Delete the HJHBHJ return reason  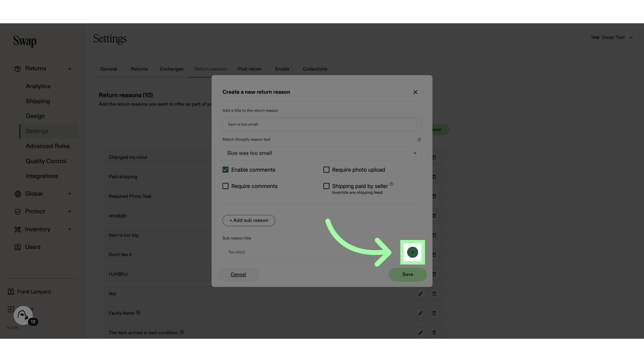(x=434, y=274)
